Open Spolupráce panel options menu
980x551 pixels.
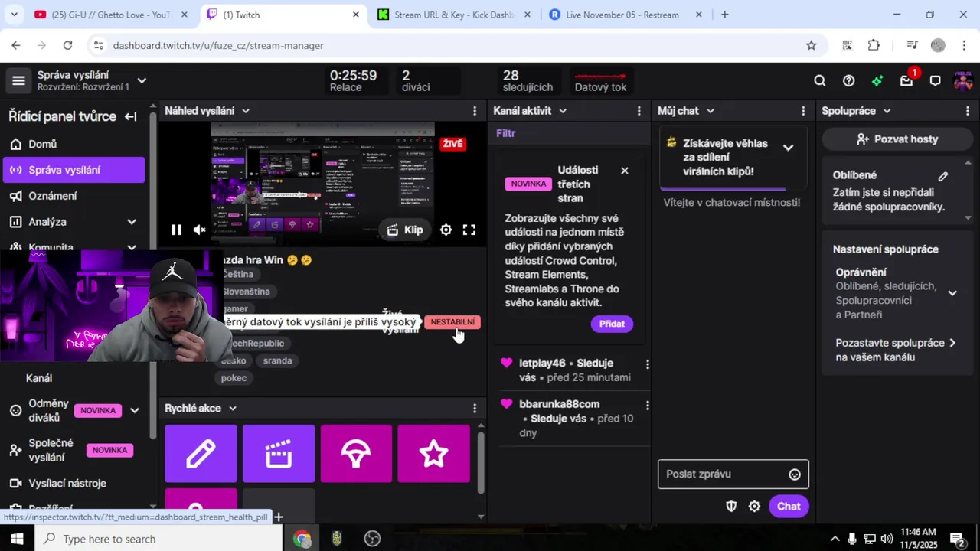tap(968, 111)
